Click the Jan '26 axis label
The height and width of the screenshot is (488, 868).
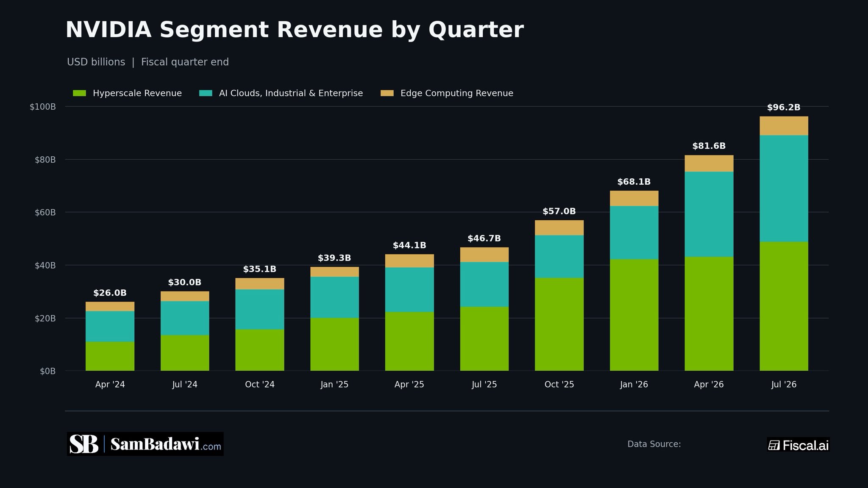pos(634,385)
